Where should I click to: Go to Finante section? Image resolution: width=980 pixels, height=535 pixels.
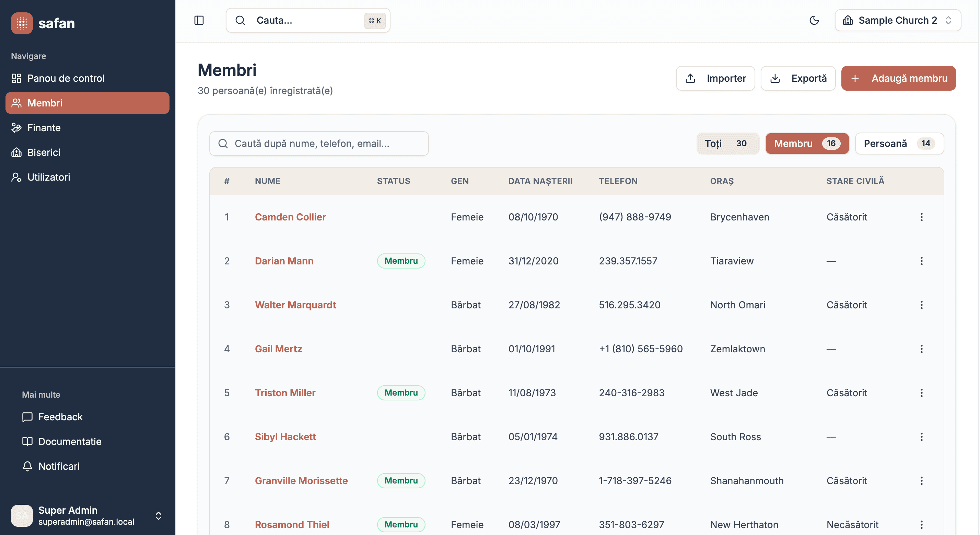point(44,127)
